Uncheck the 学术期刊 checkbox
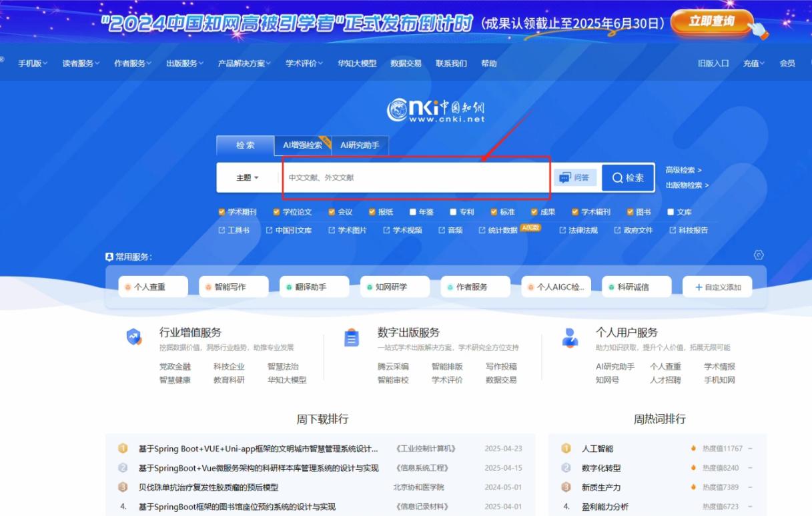This screenshot has width=812, height=516. pyautogui.click(x=222, y=212)
